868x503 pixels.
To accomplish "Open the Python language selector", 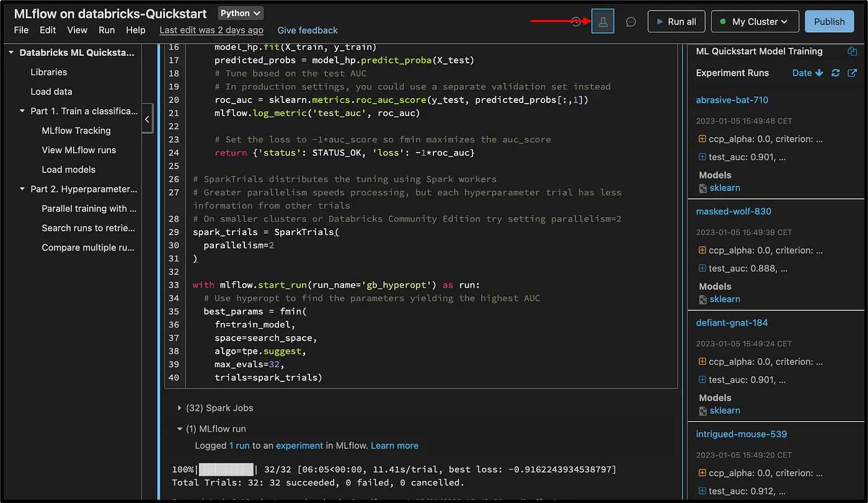I will click(x=240, y=12).
